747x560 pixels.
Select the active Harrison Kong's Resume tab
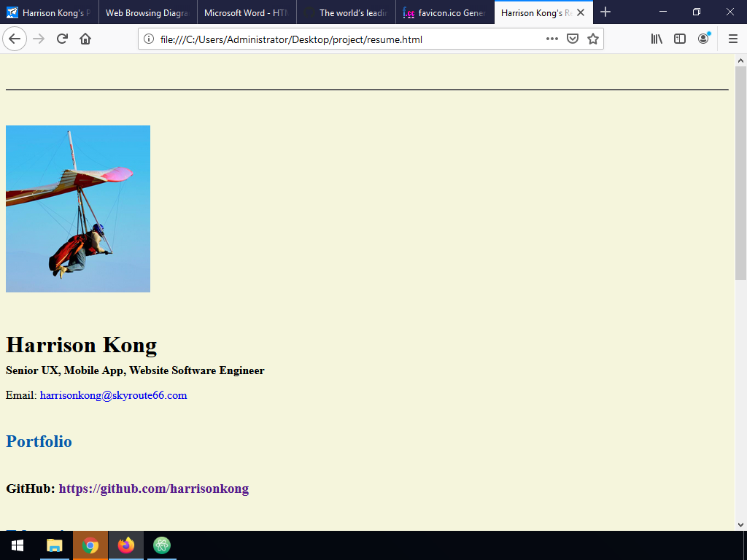coord(543,12)
